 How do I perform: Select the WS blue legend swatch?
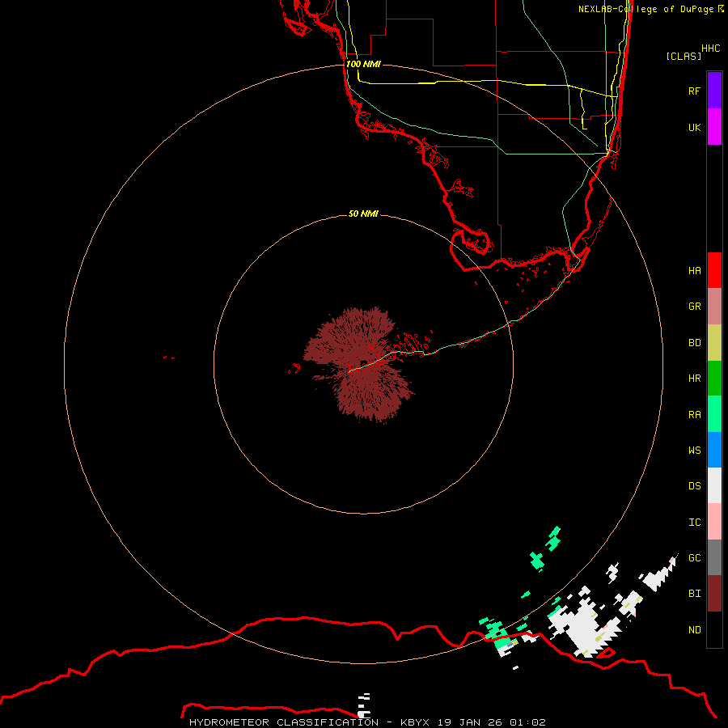click(714, 450)
